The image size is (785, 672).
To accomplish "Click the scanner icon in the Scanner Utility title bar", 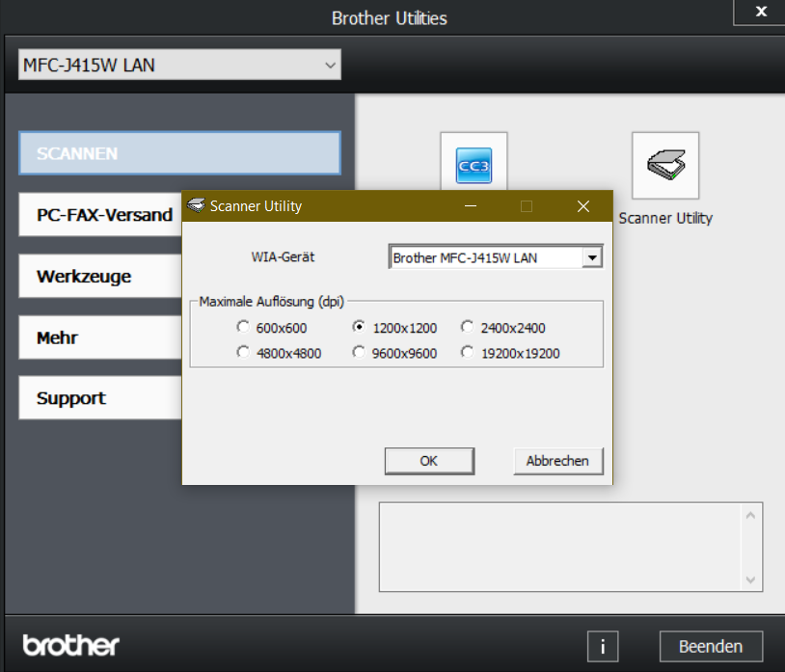I will [196, 205].
